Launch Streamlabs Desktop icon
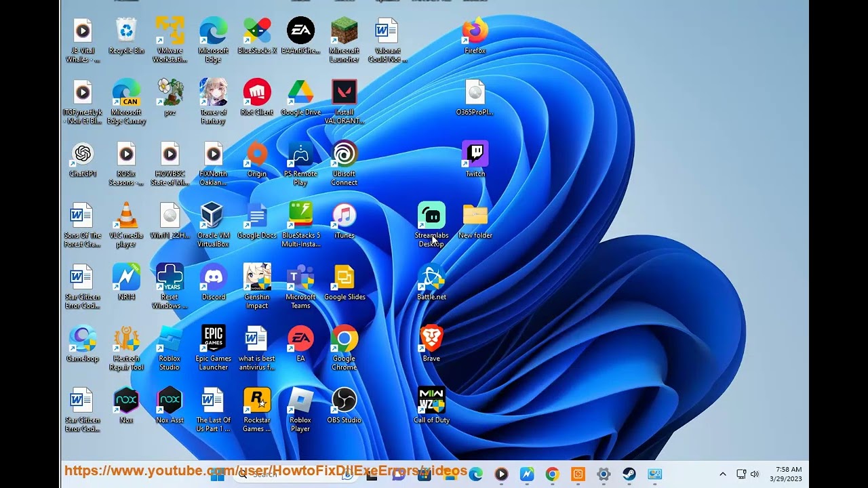This screenshot has width=868, height=488. (x=431, y=226)
